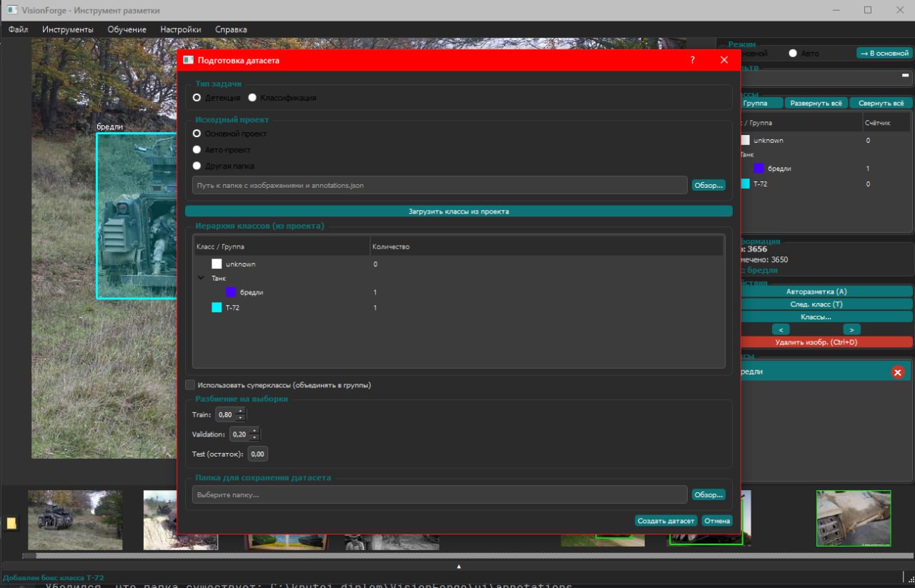The width and height of the screenshot is (915, 588).
Task: Click the yellow note icon near thumbnails
Action: coord(11,523)
